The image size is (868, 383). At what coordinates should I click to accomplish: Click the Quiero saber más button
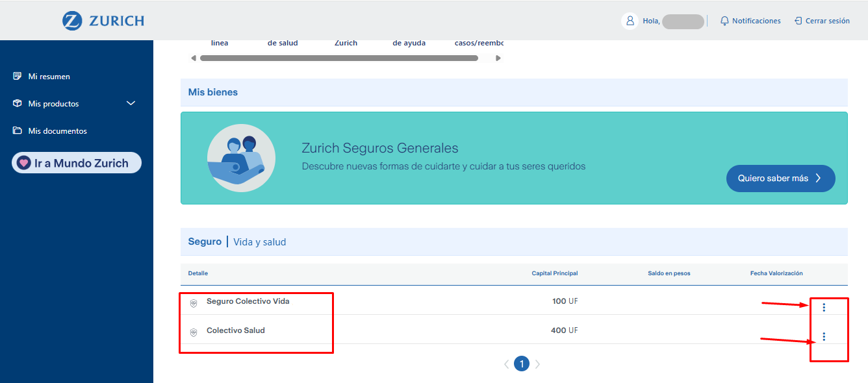click(781, 178)
